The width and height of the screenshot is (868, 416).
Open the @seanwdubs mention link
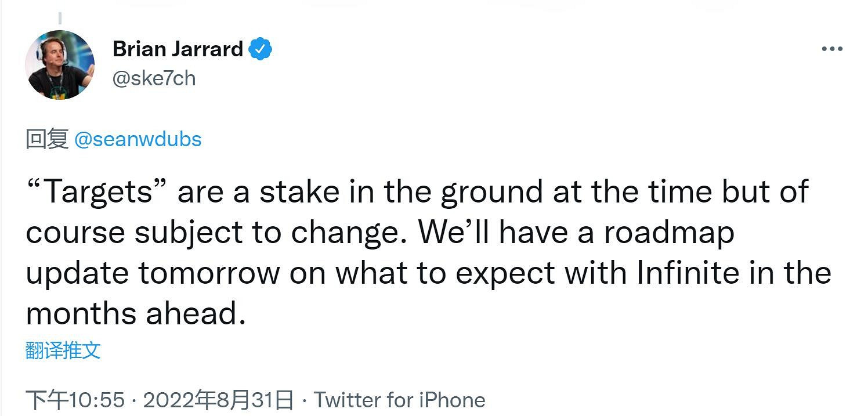click(138, 139)
